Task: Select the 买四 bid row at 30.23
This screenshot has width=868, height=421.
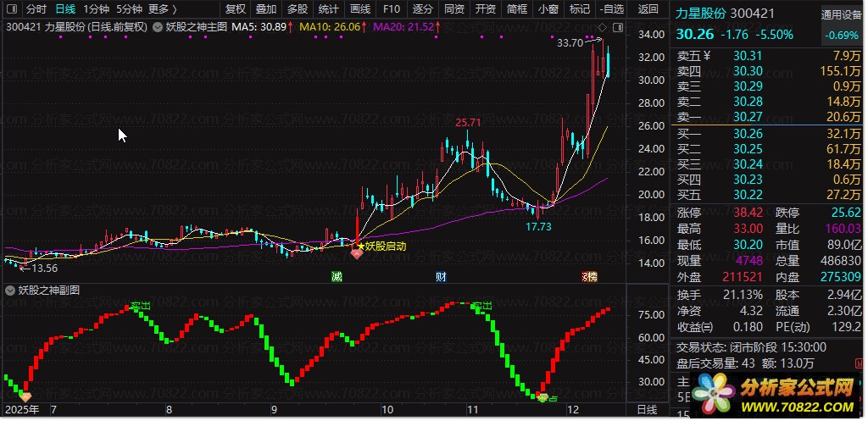Action: [x=768, y=180]
